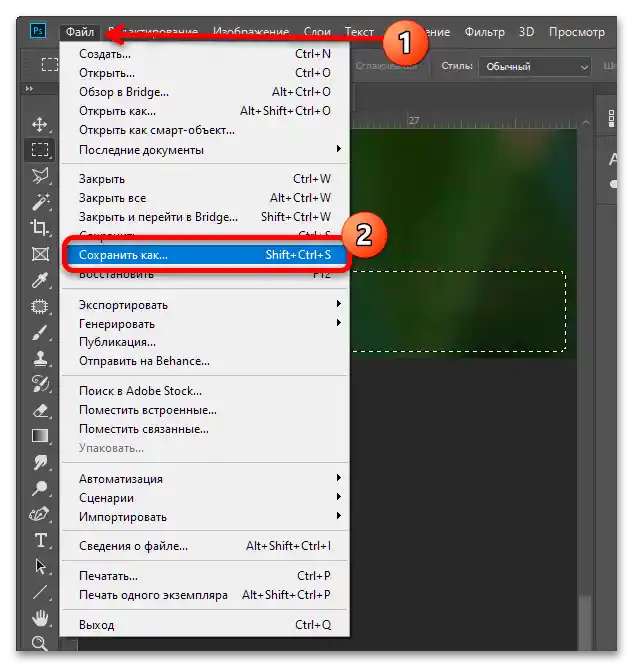Select the Clone Stamp tool
Screen dimensions: 633x667
point(40,359)
